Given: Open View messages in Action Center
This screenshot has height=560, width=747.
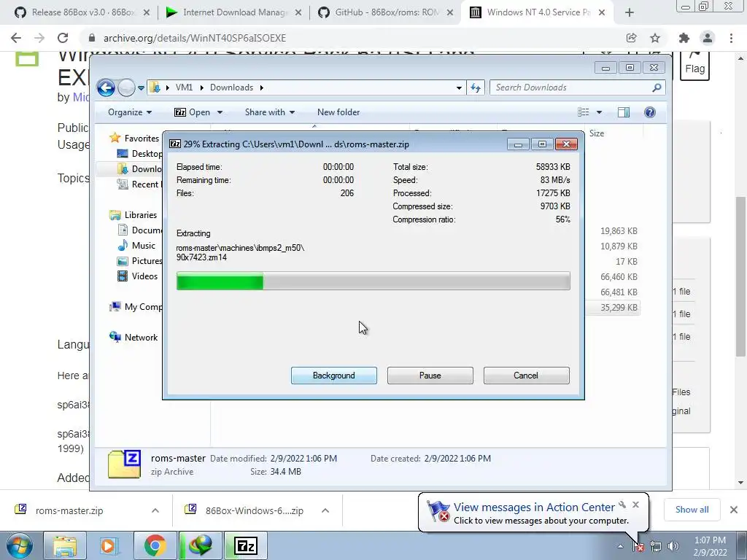Looking at the screenshot, I should (x=533, y=507).
